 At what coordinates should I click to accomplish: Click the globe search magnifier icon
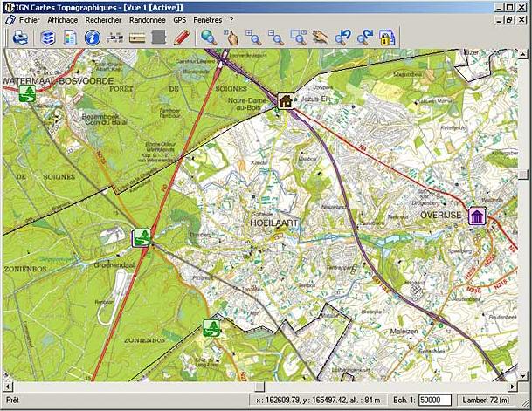click(209, 38)
